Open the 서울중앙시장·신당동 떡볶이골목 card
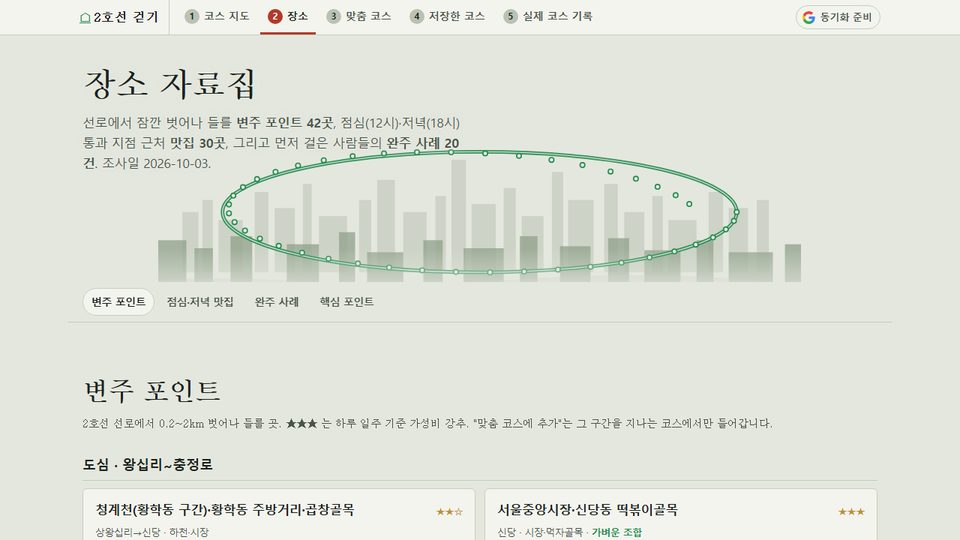Viewport: 960px width, 540px height. click(681, 514)
